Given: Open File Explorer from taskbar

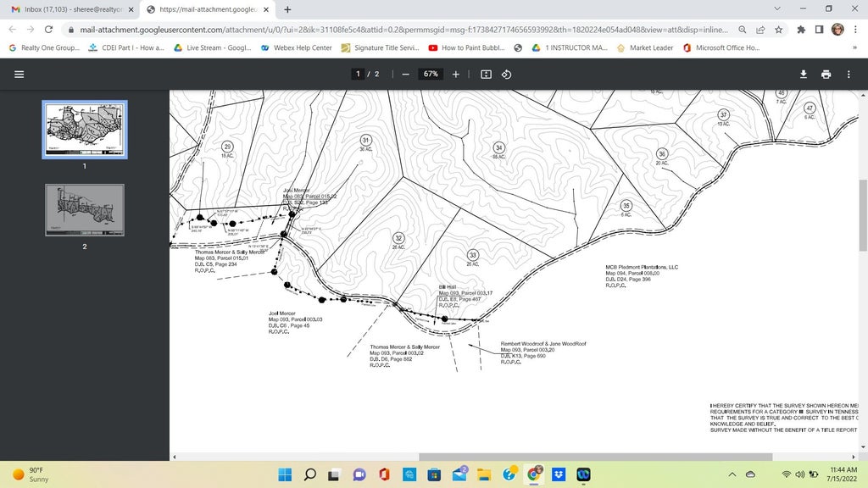Looking at the screenshot, I should pyautogui.click(x=484, y=474).
